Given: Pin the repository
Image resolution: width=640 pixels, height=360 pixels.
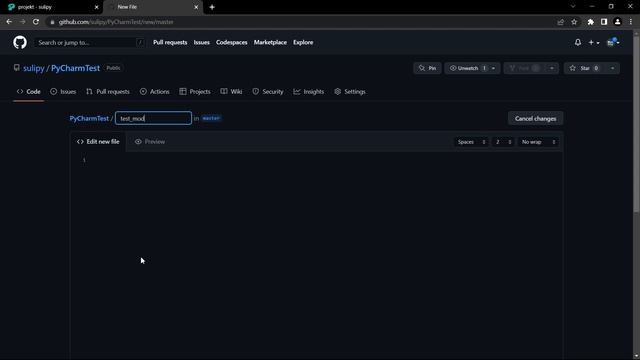Looking at the screenshot, I should pos(427,68).
